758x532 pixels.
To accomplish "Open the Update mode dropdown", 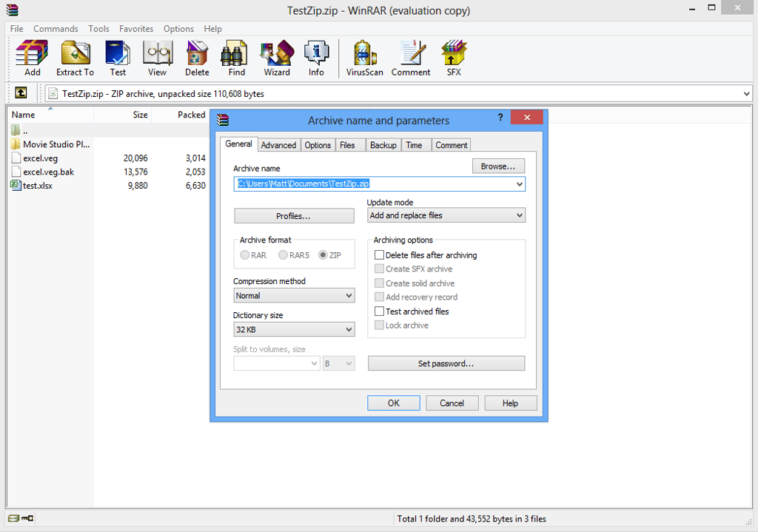I will click(x=446, y=215).
